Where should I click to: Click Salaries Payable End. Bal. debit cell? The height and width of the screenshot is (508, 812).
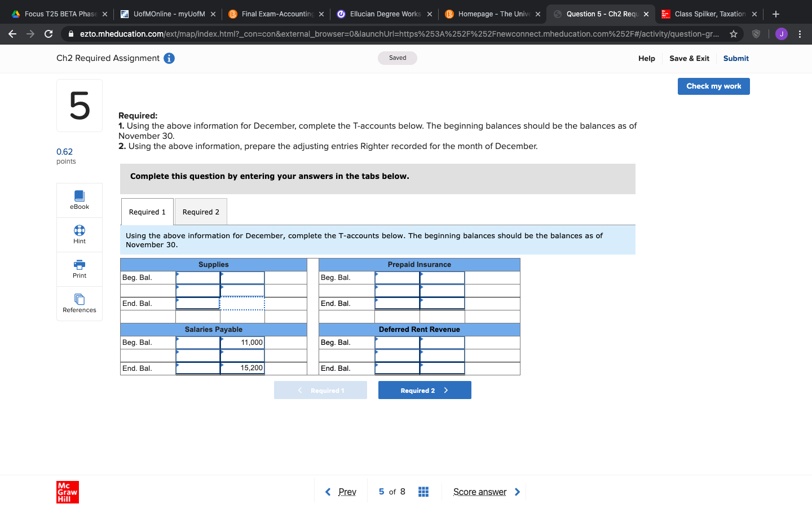(x=198, y=368)
